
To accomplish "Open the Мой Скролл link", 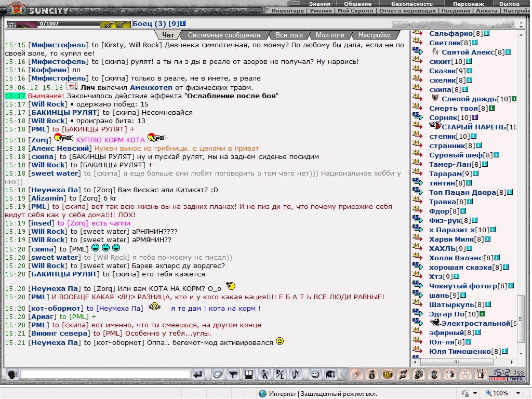I will click(x=355, y=10).
